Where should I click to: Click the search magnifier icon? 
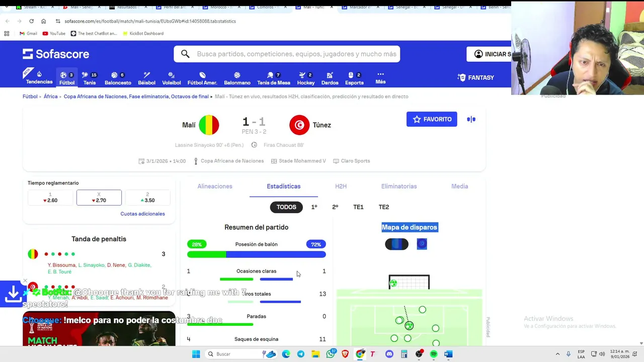[185, 54]
